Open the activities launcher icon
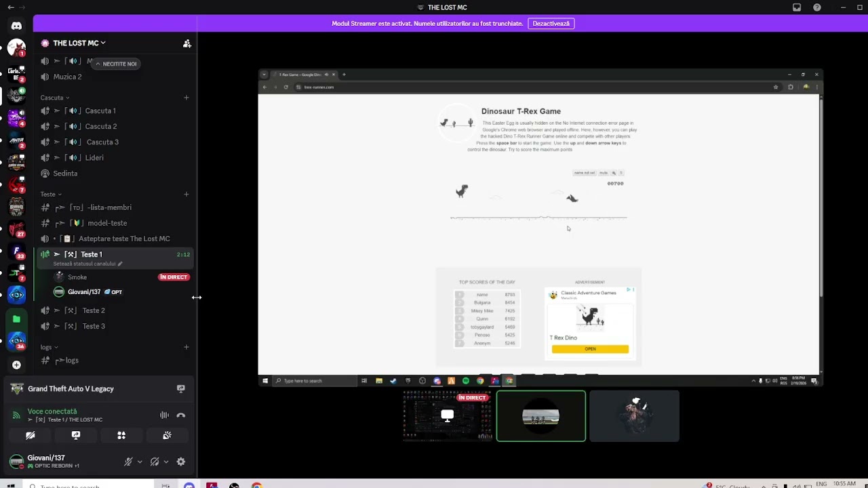The height and width of the screenshot is (488, 868). 121,435
